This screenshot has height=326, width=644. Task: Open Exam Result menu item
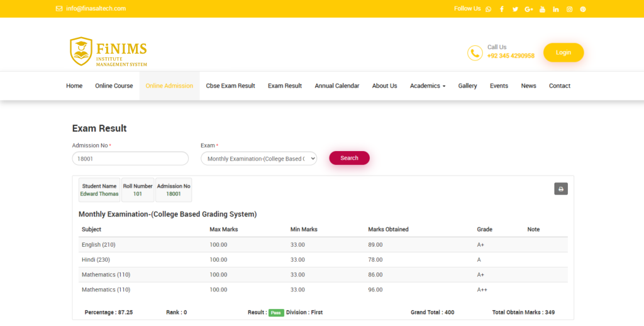[x=285, y=86]
